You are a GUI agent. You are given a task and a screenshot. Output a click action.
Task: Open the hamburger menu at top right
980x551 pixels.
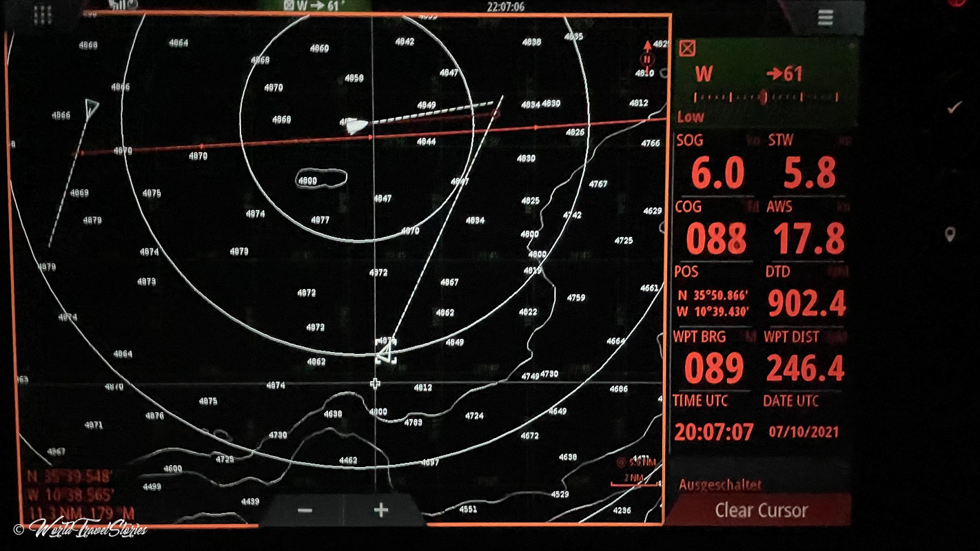click(825, 18)
